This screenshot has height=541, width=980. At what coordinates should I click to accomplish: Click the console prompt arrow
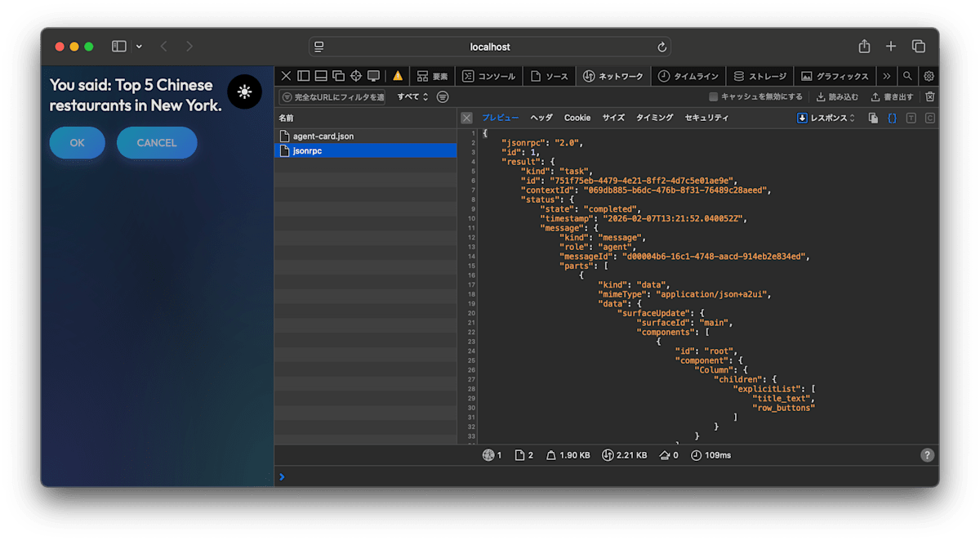pyautogui.click(x=282, y=476)
